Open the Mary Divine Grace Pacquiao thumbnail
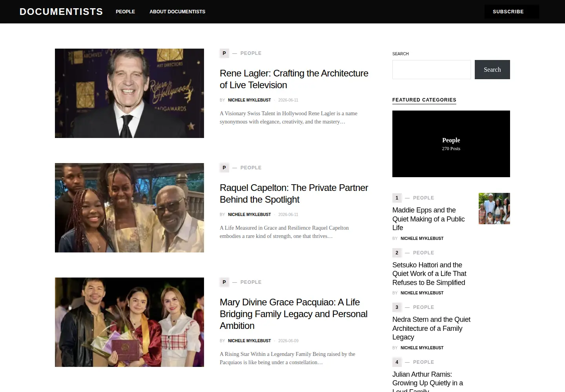This screenshot has width=565, height=392. [x=129, y=322]
